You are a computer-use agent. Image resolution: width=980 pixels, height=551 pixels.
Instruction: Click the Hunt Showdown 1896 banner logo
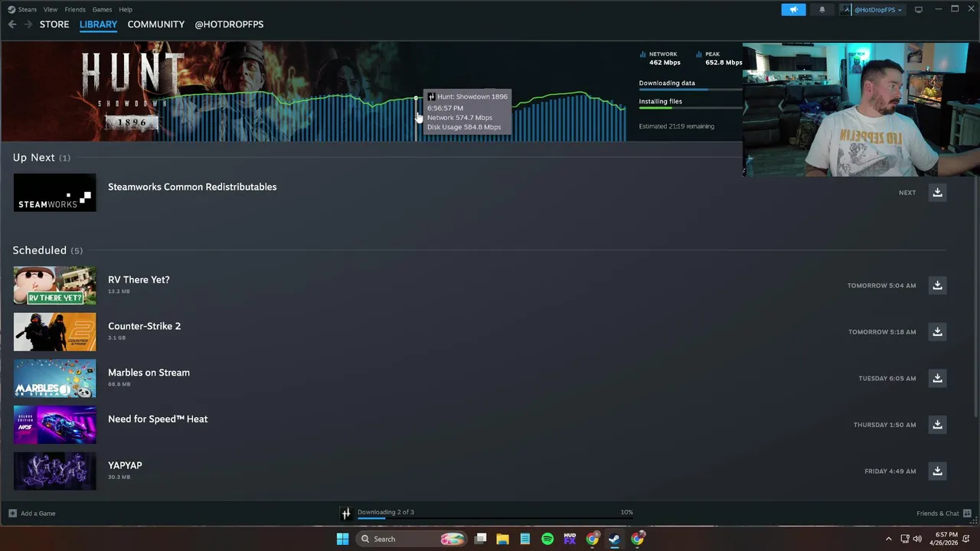[132, 91]
